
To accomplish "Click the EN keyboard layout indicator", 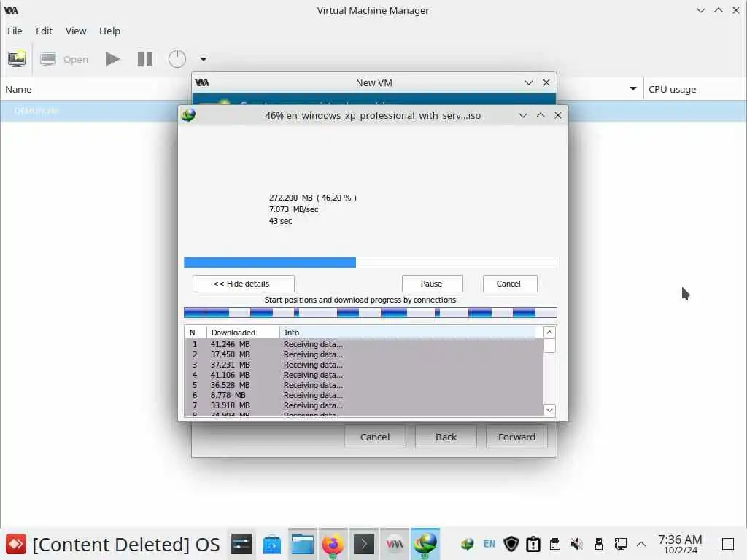I will (489, 544).
